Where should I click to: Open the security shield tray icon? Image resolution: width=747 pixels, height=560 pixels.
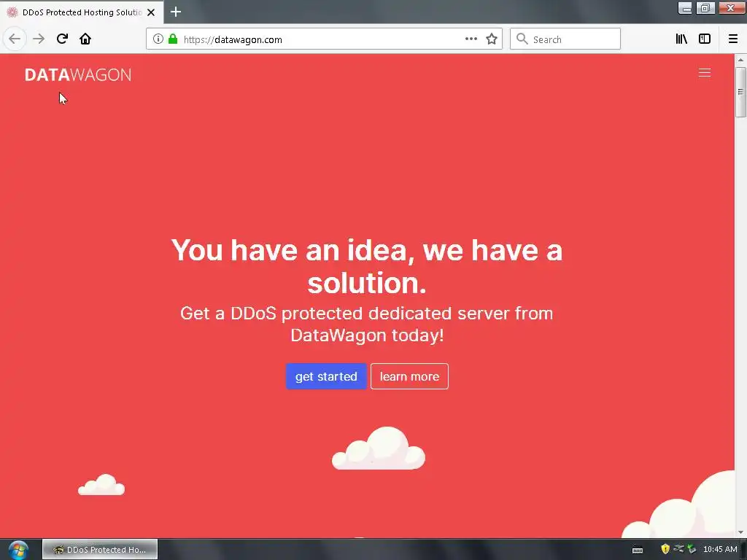tap(665, 549)
